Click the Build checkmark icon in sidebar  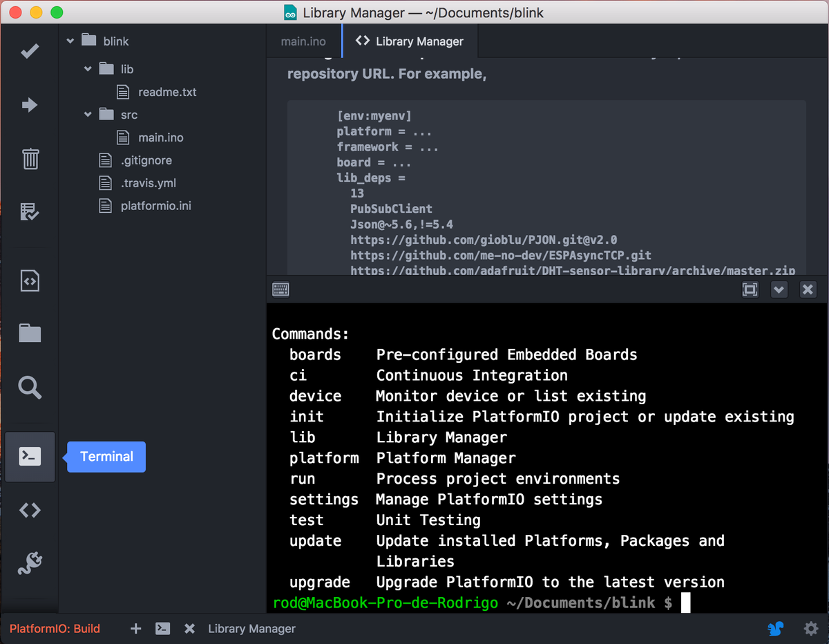tap(30, 52)
